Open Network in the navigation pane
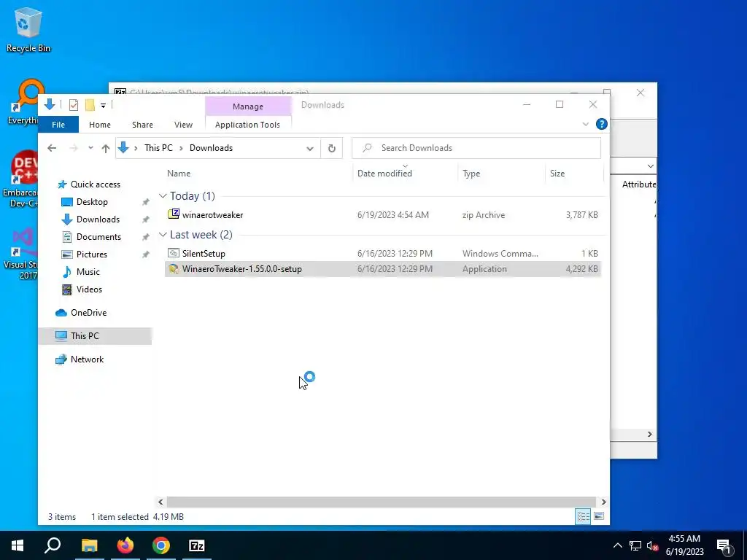 click(87, 359)
